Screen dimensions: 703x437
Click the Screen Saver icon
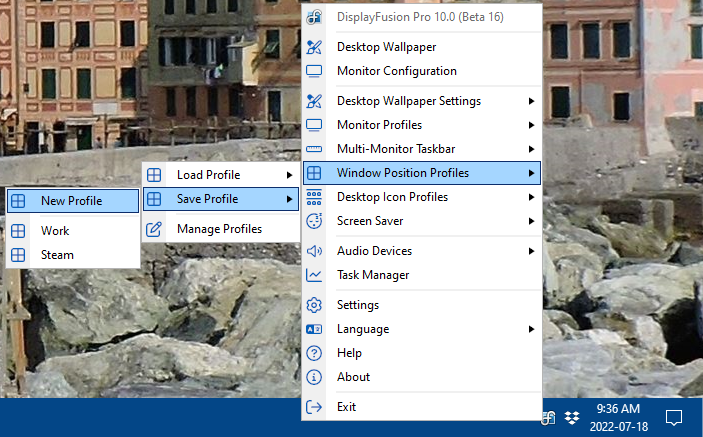(x=314, y=221)
